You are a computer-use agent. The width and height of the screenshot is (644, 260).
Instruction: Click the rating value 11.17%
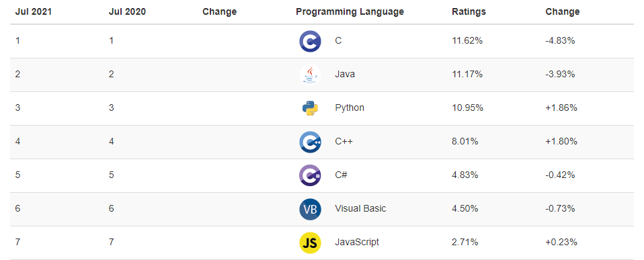click(467, 75)
